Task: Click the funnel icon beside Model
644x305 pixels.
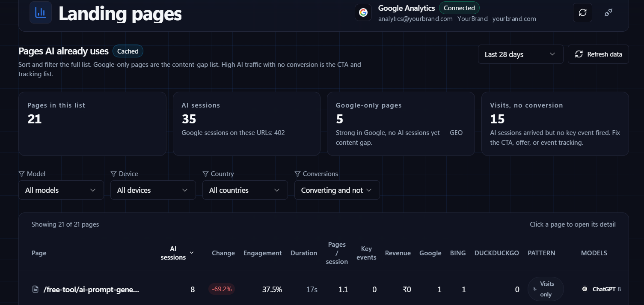Action: click(x=21, y=174)
